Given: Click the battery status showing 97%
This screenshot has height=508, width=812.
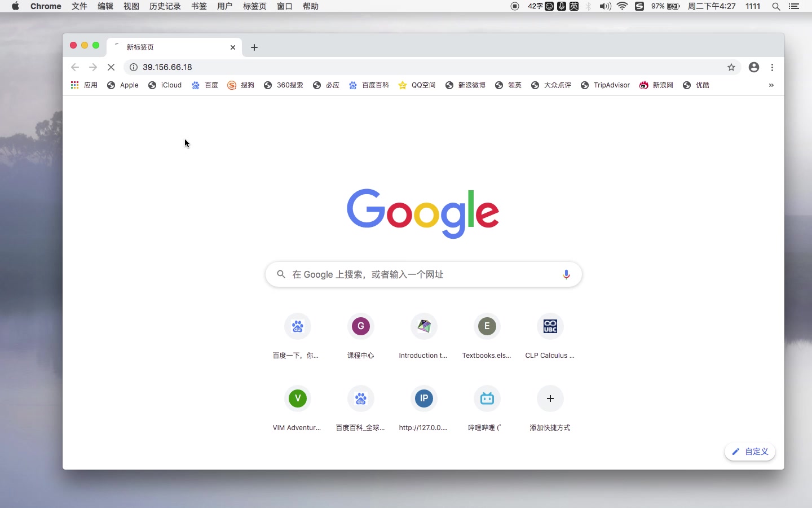Looking at the screenshot, I should (665, 6).
